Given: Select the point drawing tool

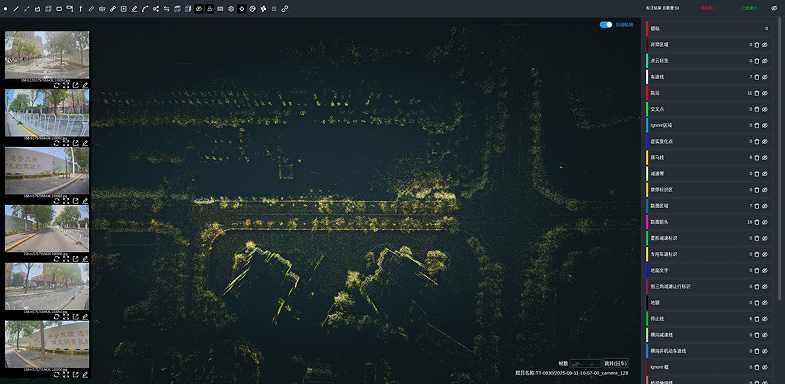Looking at the screenshot, I should click(x=6, y=9).
